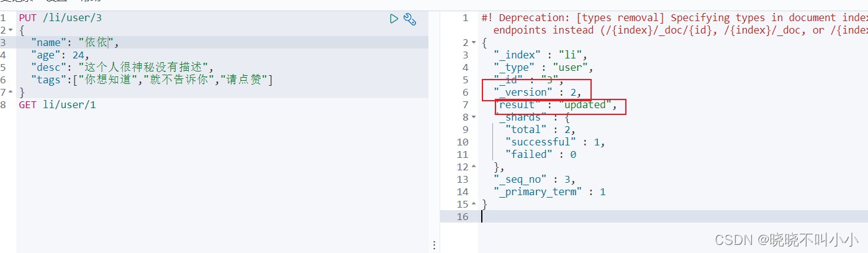868x253 pixels.
Task: Click the "name" field line in editor
Action: 75,42
